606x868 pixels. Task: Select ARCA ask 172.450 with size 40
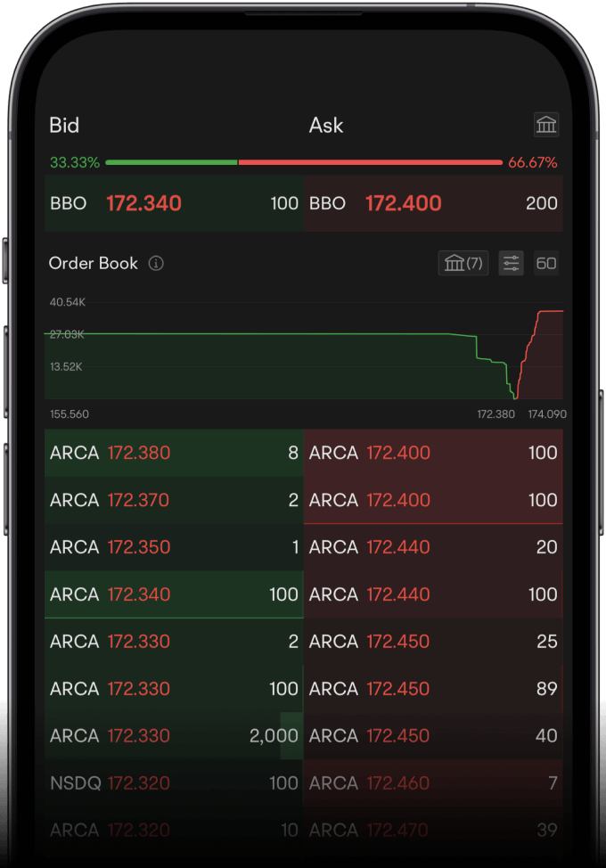433,736
